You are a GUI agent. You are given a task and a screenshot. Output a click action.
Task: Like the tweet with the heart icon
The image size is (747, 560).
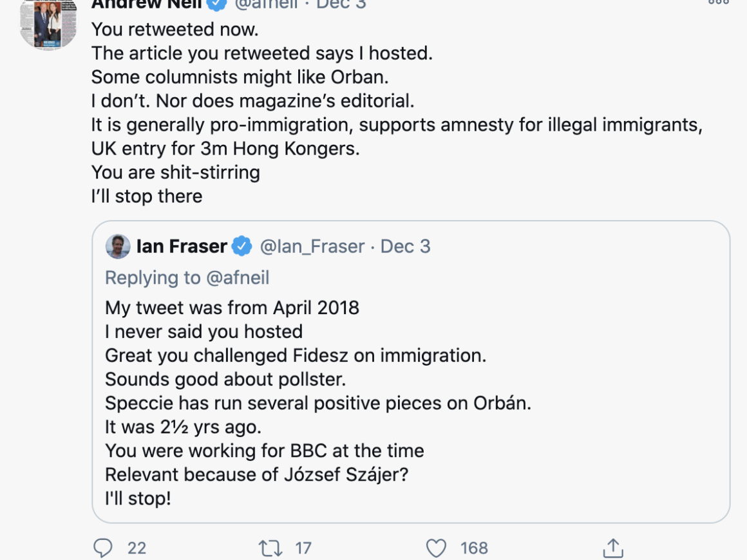click(x=436, y=548)
